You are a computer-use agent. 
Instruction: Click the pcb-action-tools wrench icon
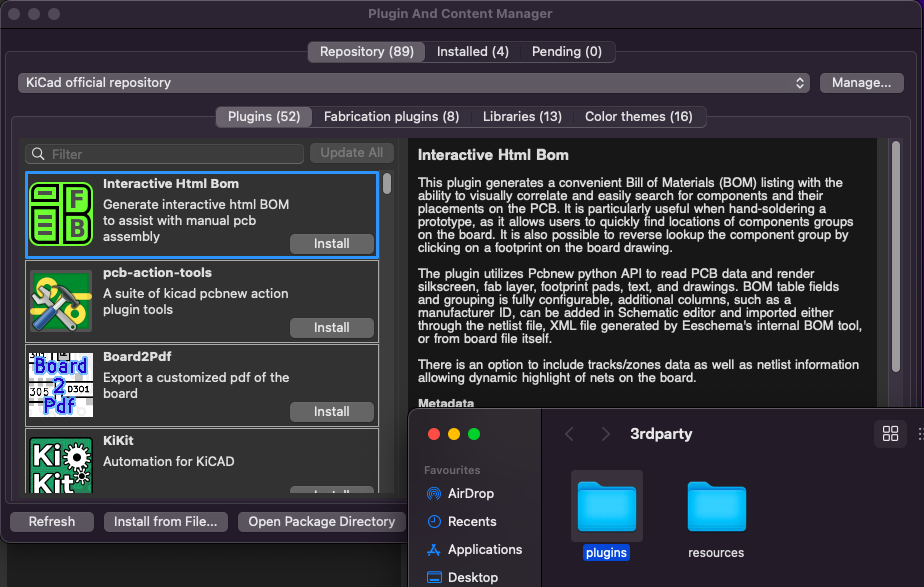click(61, 301)
